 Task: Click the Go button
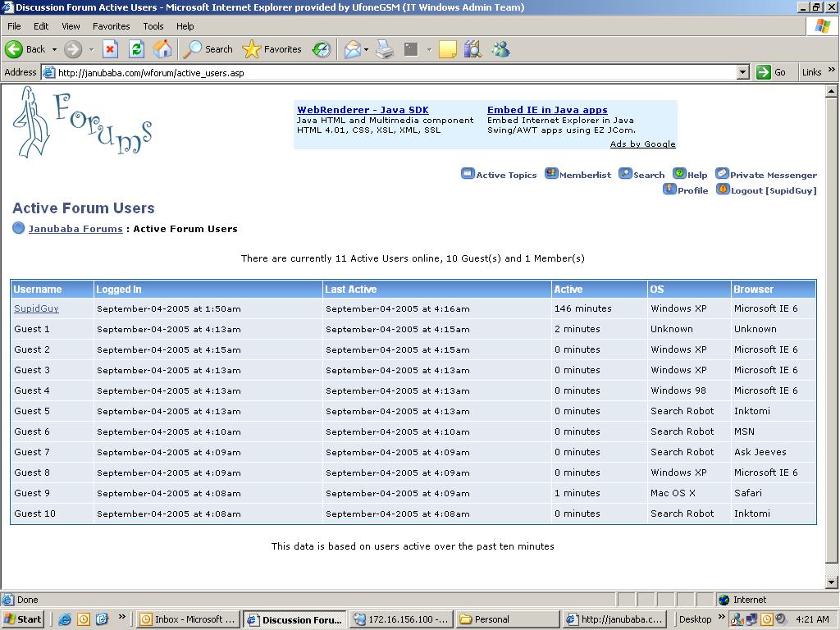click(x=771, y=72)
